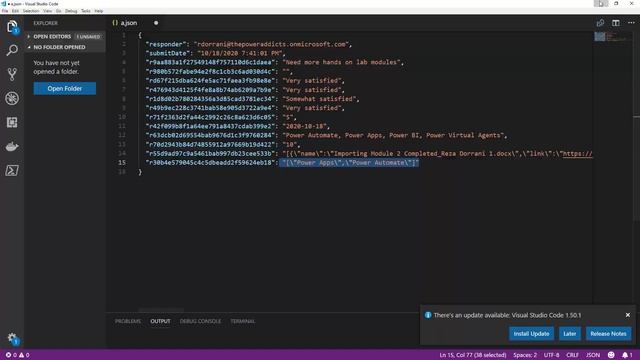The image size is (640, 360).
Task: Change indentation via Spaces: 2
Action: click(x=525, y=355)
